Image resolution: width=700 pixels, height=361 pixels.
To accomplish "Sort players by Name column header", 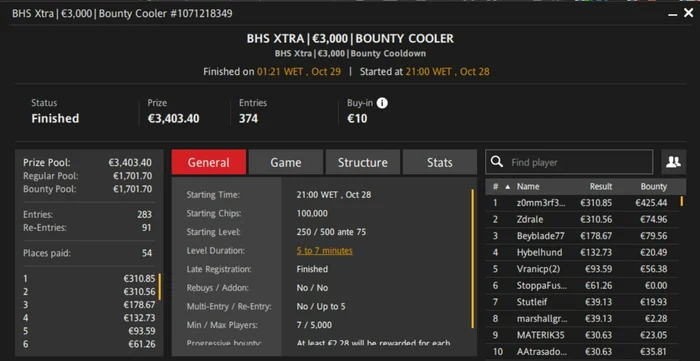I will click(x=528, y=187).
